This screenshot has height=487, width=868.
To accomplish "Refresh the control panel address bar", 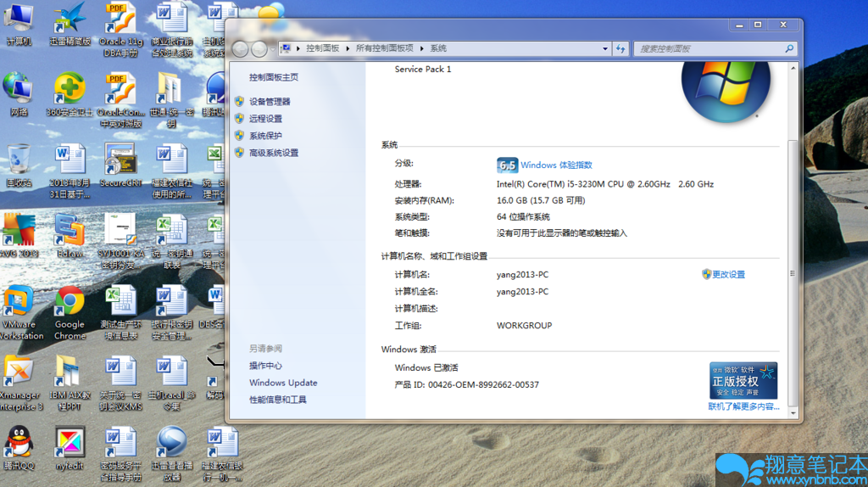I will [x=620, y=48].
